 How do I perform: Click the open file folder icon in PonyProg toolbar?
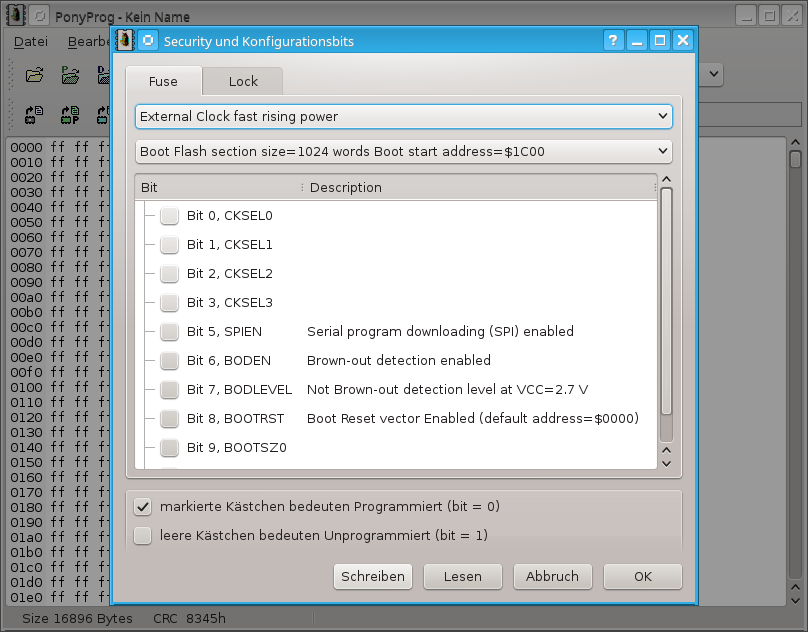[x=35, y=75]
